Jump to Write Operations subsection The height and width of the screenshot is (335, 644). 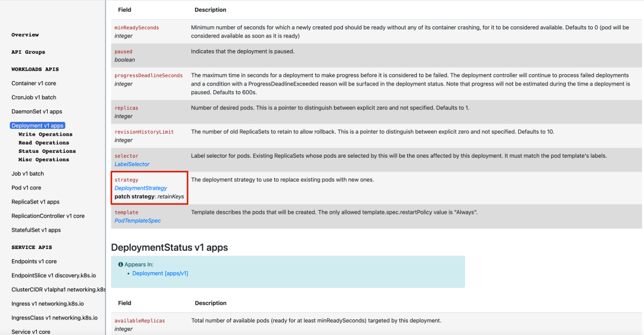coord(45,134)
